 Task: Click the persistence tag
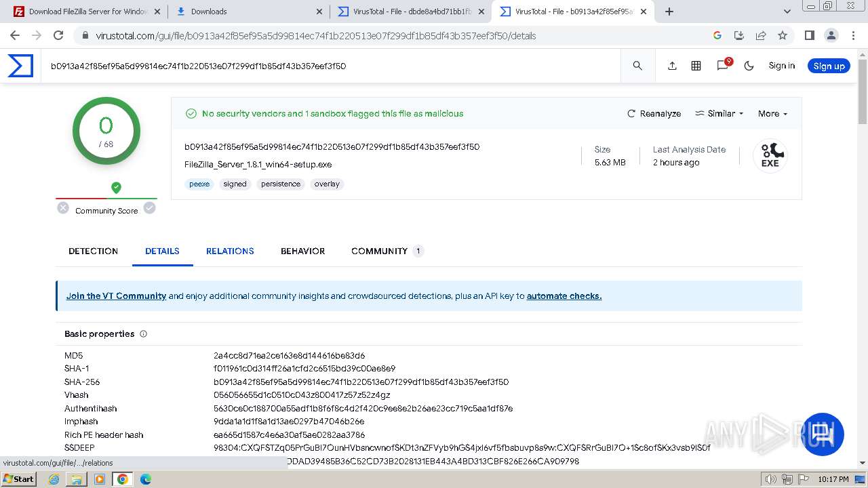point(281,184)
